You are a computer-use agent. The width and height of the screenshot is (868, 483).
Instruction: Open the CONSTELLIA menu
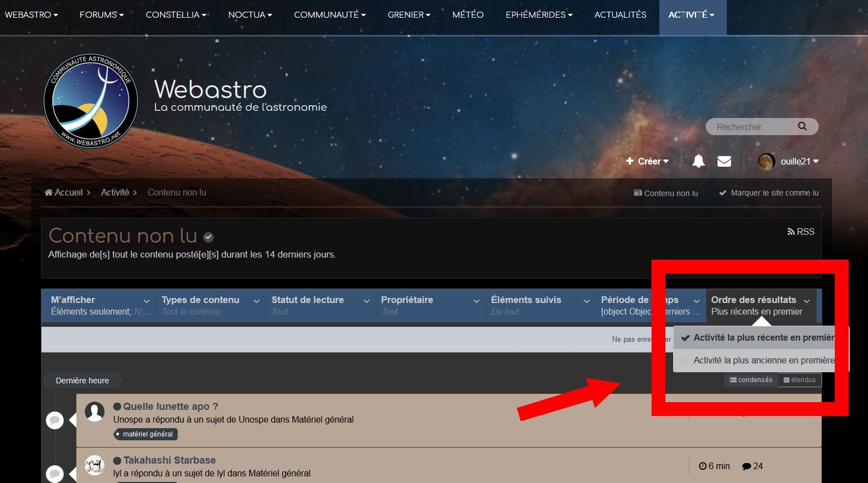(176, 15)
